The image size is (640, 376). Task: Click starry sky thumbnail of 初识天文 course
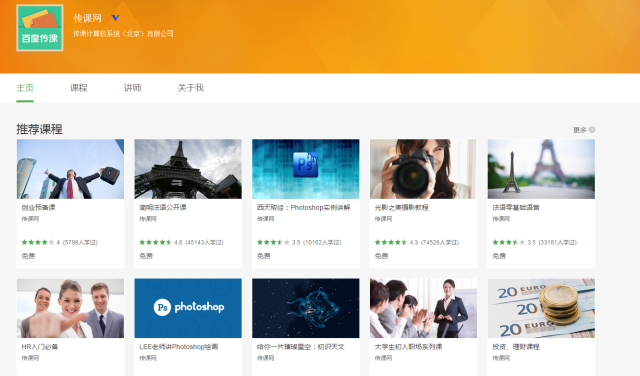click(306, 308)
